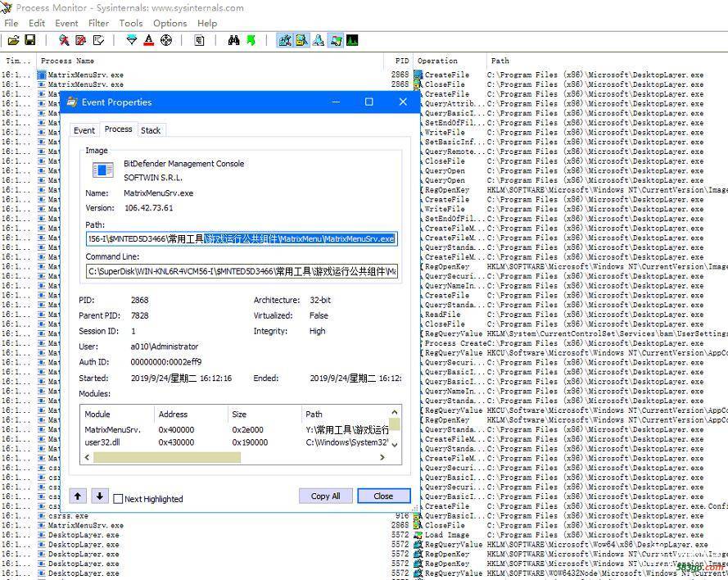The height and width of the screenshot is (580, 728).
Task: Switch to the Event tab
Action: coord(84,130)
